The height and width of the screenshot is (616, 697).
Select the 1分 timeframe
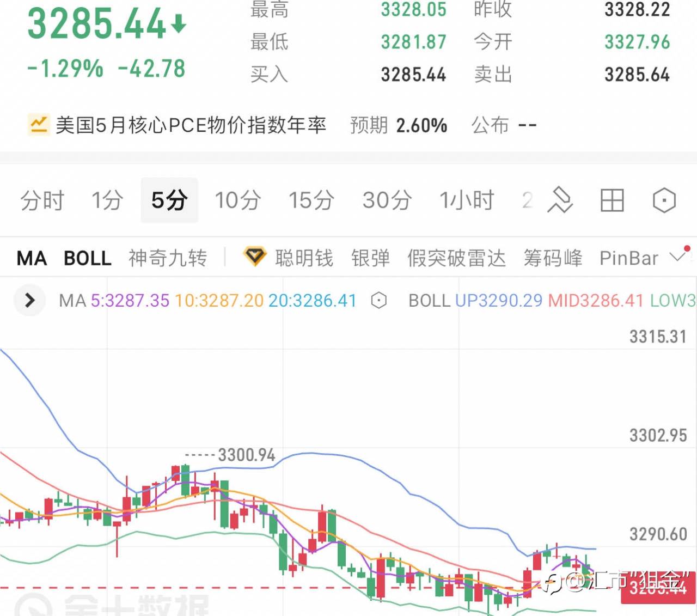point(107,200)
